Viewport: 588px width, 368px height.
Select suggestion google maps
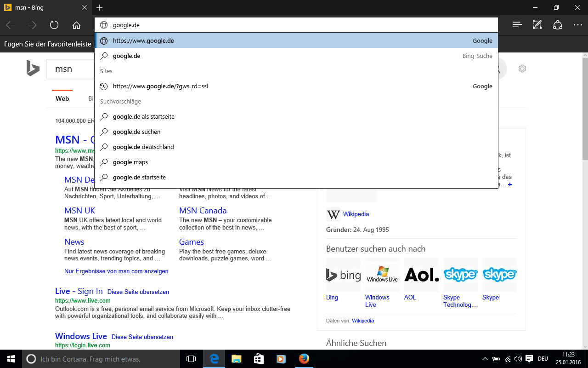[x=296, y=162]
